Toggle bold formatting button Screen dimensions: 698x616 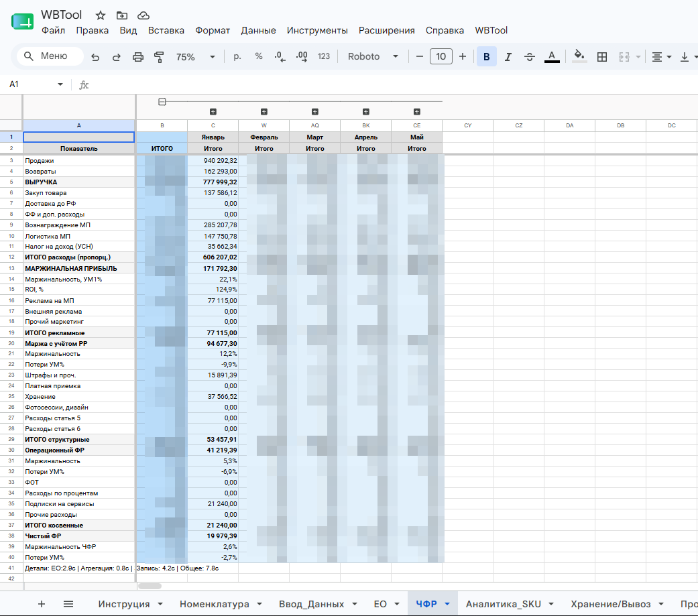pos(487,56)
